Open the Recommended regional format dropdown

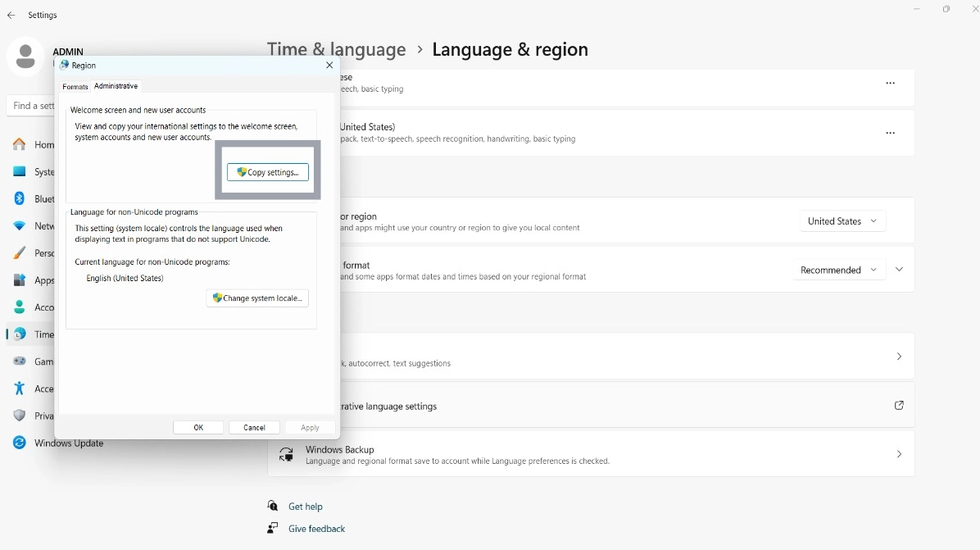click(839, 270)
